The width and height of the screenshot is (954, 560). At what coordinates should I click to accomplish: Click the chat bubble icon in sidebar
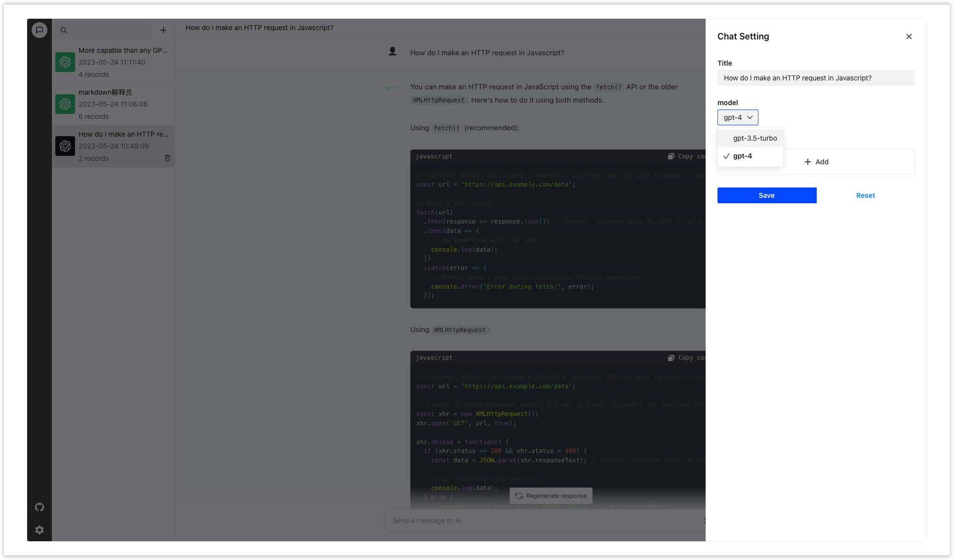click(x=40, y=30)
